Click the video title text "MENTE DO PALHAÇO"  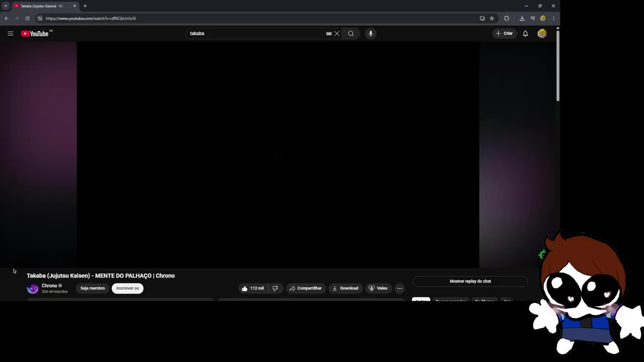[123, 276]
